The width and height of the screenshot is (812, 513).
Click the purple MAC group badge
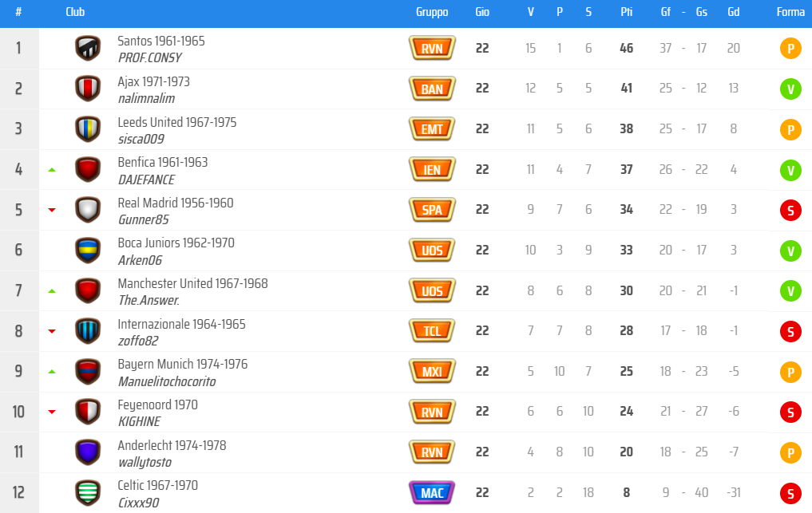(x=432, y=492)
